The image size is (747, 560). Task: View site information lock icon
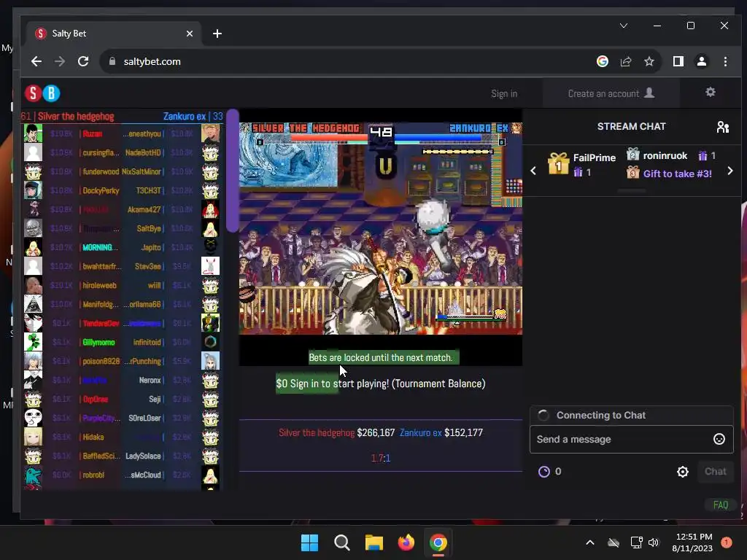[112, 61]
